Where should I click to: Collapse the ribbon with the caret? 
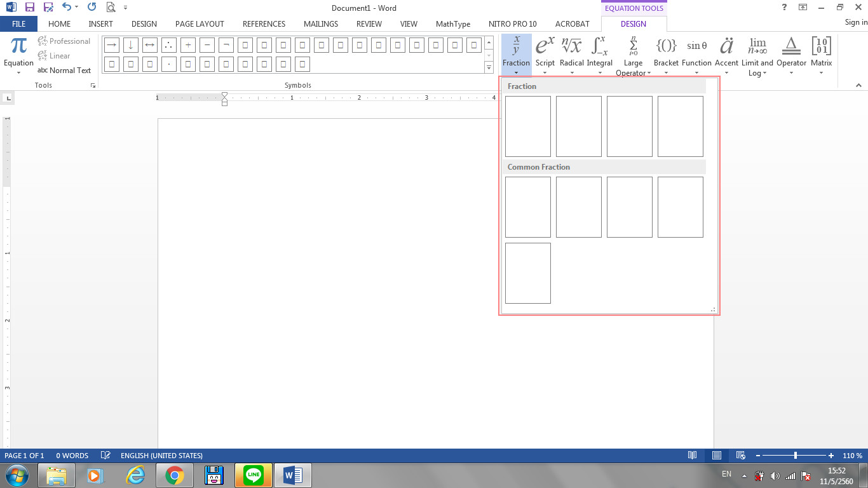(860, 85)
